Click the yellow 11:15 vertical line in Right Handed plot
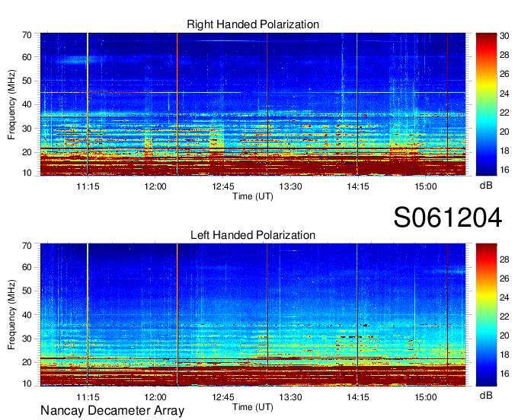The width and height of the screenshot is (518, 420). [88, 104]
